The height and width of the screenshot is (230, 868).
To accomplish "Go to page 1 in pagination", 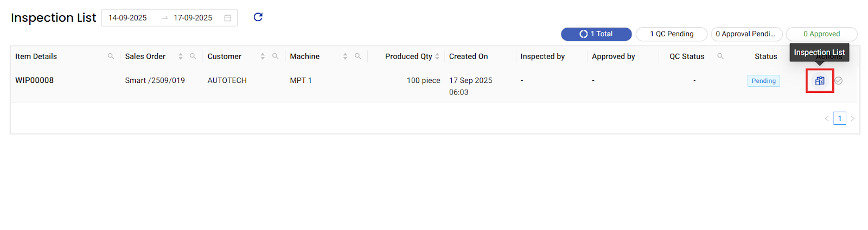I will point(840,118).
